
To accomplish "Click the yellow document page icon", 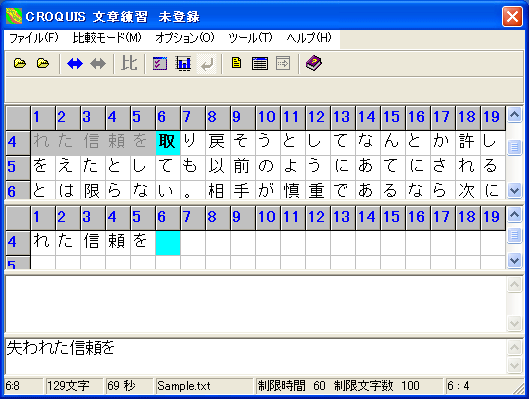I will click(236, 63).
